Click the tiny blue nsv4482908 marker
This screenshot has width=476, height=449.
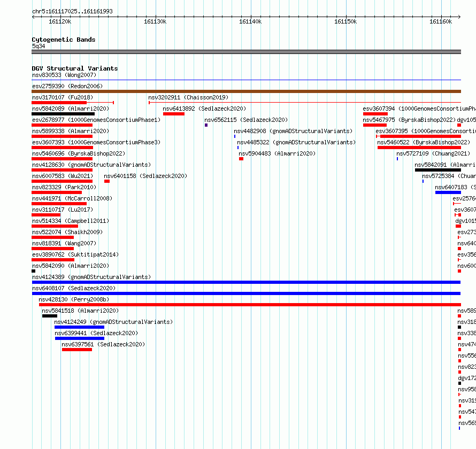[x=235, y=136]
